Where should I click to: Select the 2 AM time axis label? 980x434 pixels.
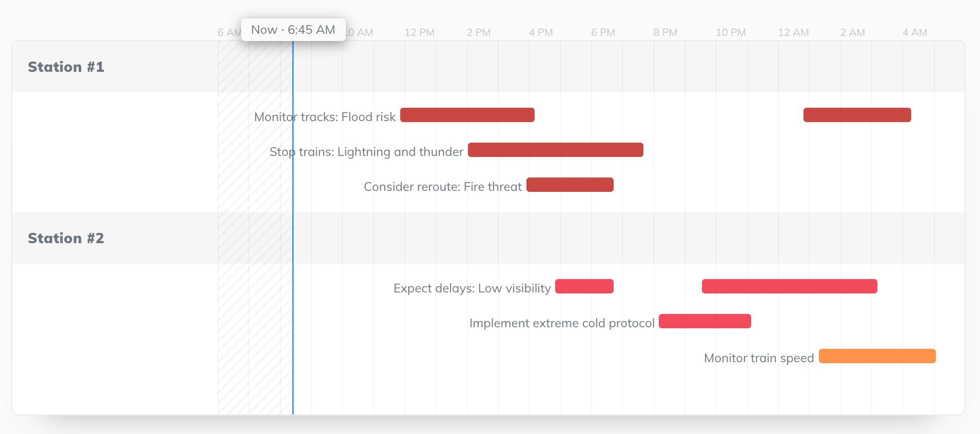(852, 32)
